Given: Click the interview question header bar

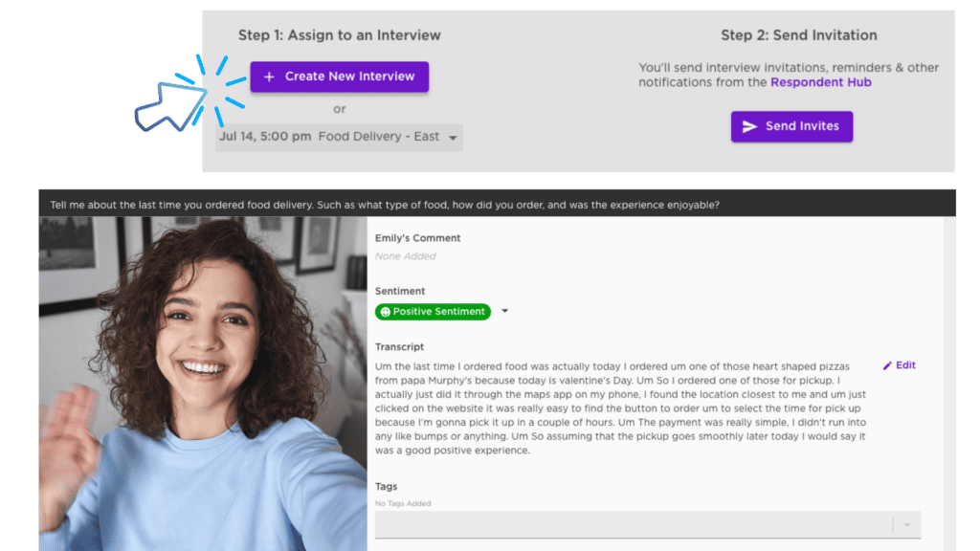Looking at the screenshot, I should [497, 204].
